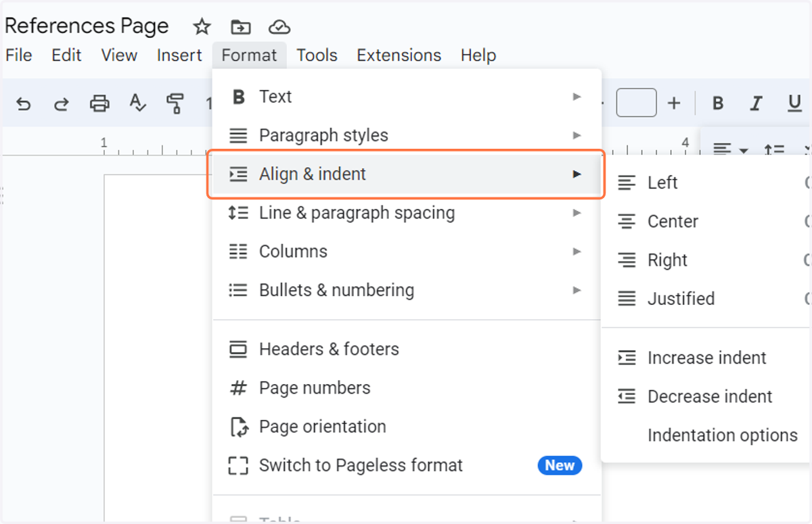Open the Help menu
This screenshot has height=524, width=812.
pos(478,55)
